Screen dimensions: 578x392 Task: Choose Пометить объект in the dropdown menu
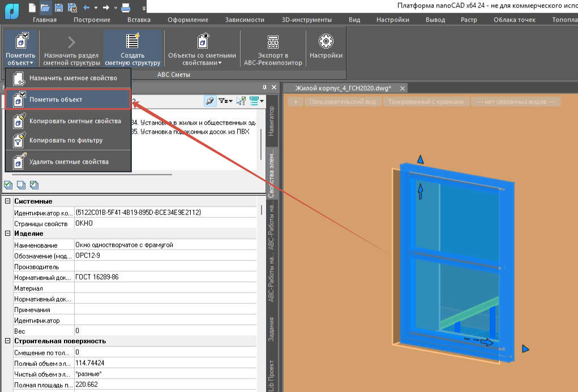click(68, 100)
